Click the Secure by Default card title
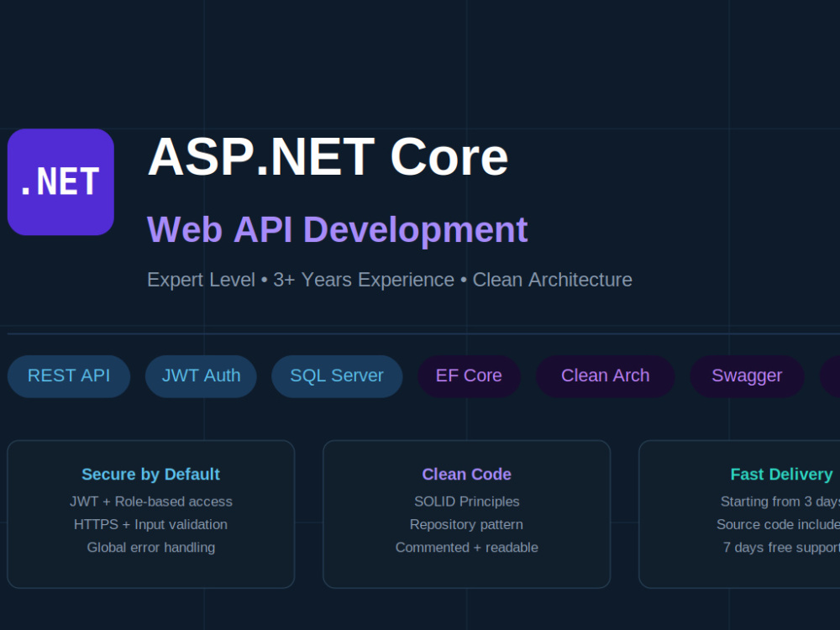 point(150,474)
